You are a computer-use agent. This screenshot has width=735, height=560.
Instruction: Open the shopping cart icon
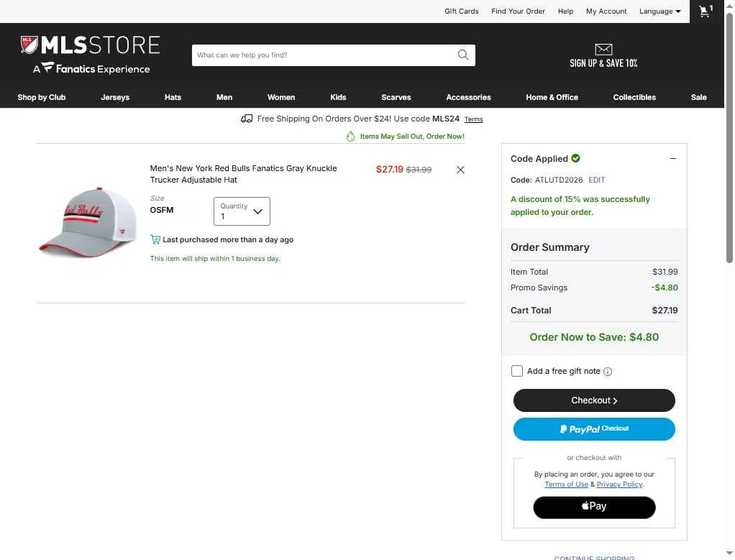coord(706,12)
